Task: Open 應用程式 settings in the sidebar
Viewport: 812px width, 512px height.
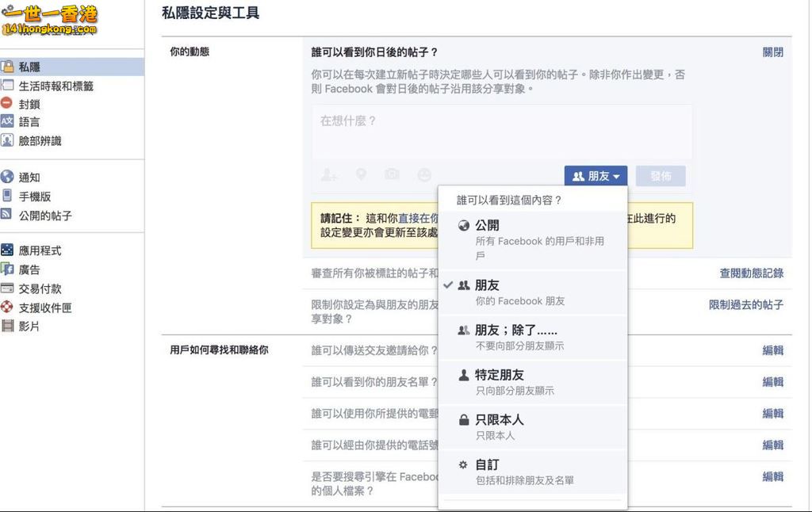Action: pos(40,250)
